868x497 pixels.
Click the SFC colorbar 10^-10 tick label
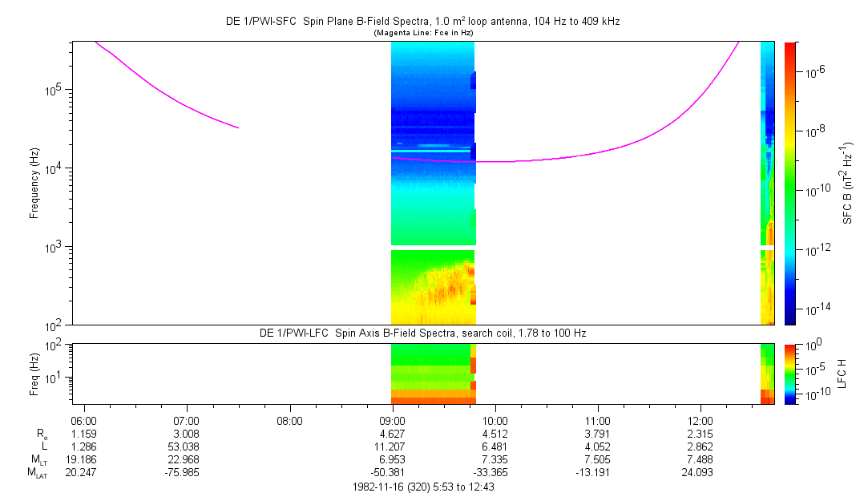point(817,191)
